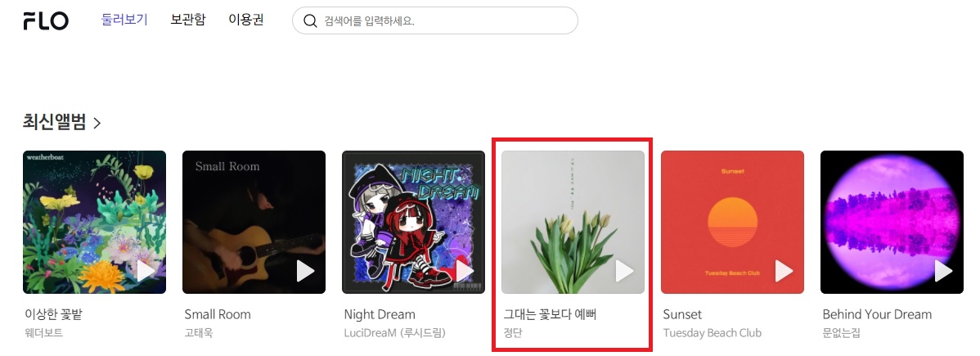Open artist 문없는집 link
The height and width of the screenshot is (356, 980).
(841, 333)
